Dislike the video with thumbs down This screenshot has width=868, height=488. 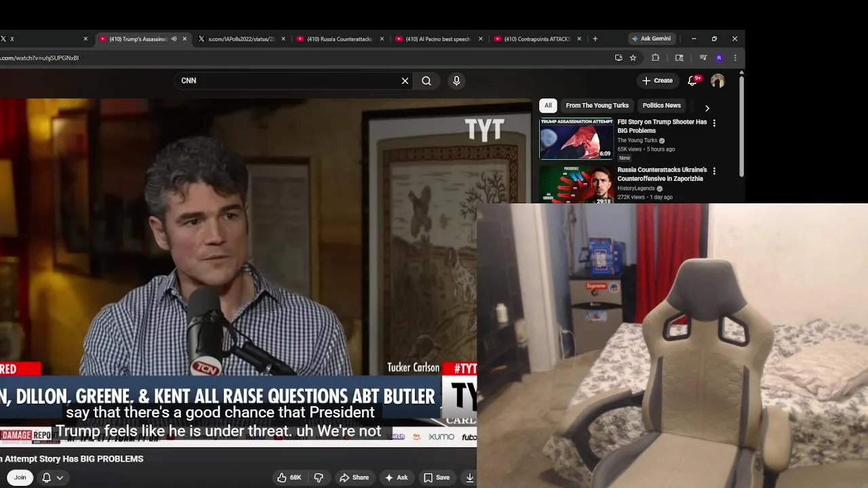tap(319, 478)
